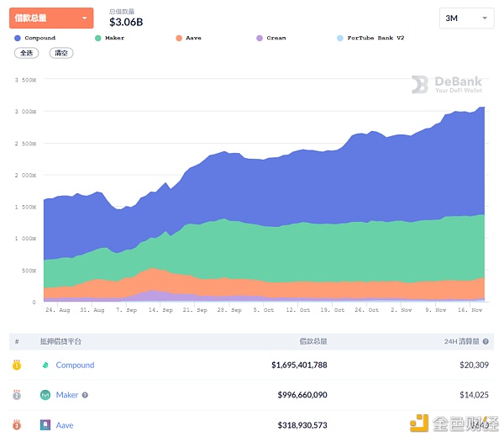
Task: Click the 全选 select-all button
Action: coord(26,53)
